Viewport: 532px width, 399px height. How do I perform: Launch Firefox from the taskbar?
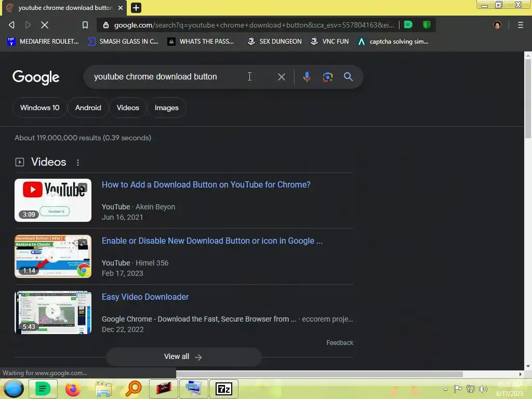pos(73,389)
